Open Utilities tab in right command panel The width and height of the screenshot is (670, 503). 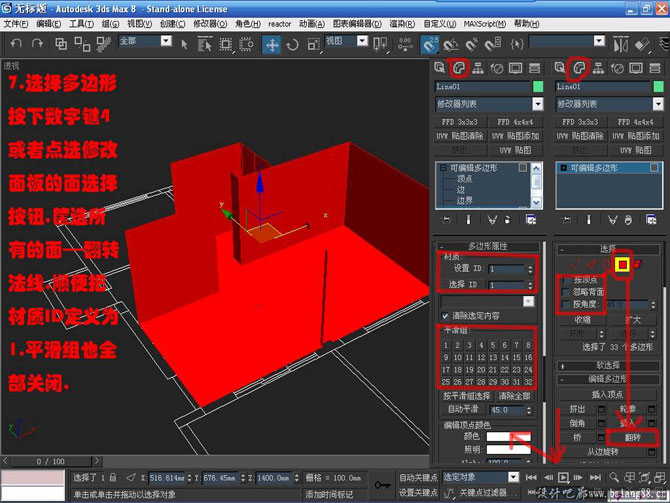click(655, 68)
